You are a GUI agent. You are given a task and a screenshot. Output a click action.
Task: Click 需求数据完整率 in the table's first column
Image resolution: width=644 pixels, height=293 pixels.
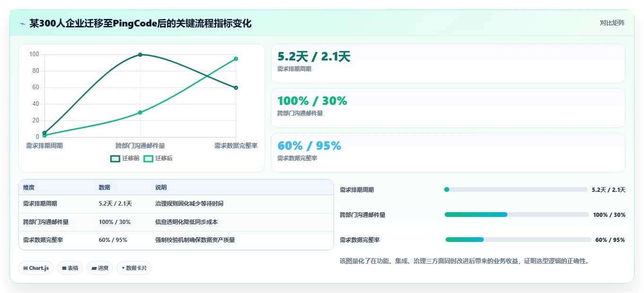pos(43,240)
